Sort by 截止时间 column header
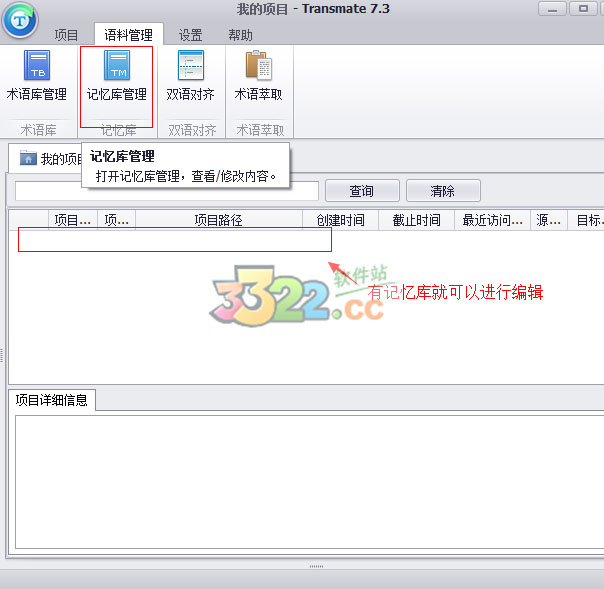 (x=416, y=220)
